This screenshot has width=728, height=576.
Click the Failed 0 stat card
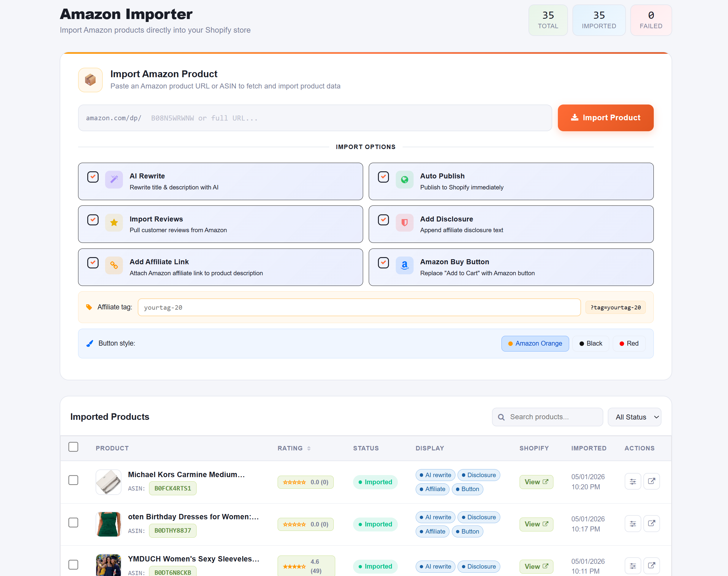coord(651,20)
